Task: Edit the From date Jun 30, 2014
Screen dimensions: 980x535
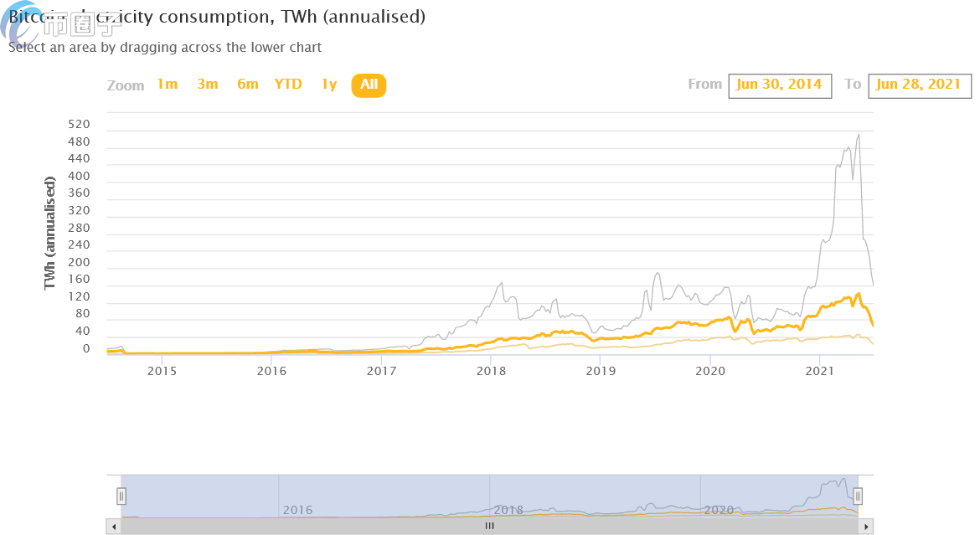Action: click(781, 85)
